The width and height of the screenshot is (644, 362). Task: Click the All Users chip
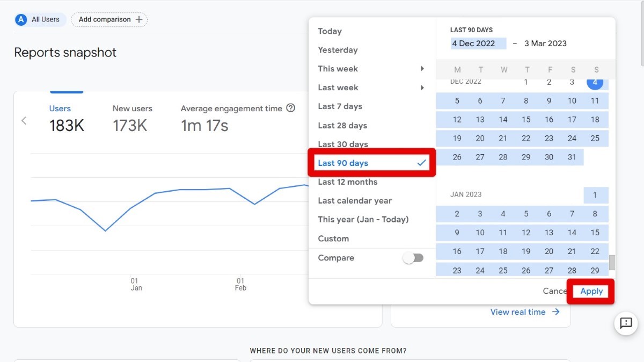tap(40, 20)
